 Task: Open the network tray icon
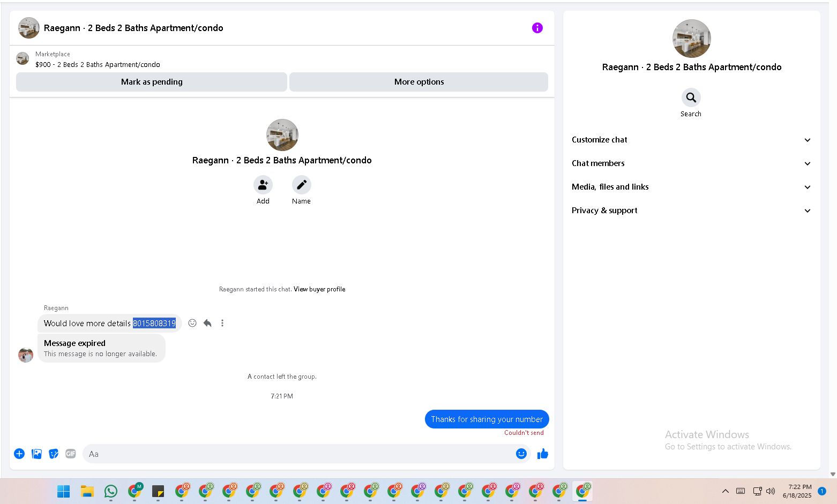[757, 491]
